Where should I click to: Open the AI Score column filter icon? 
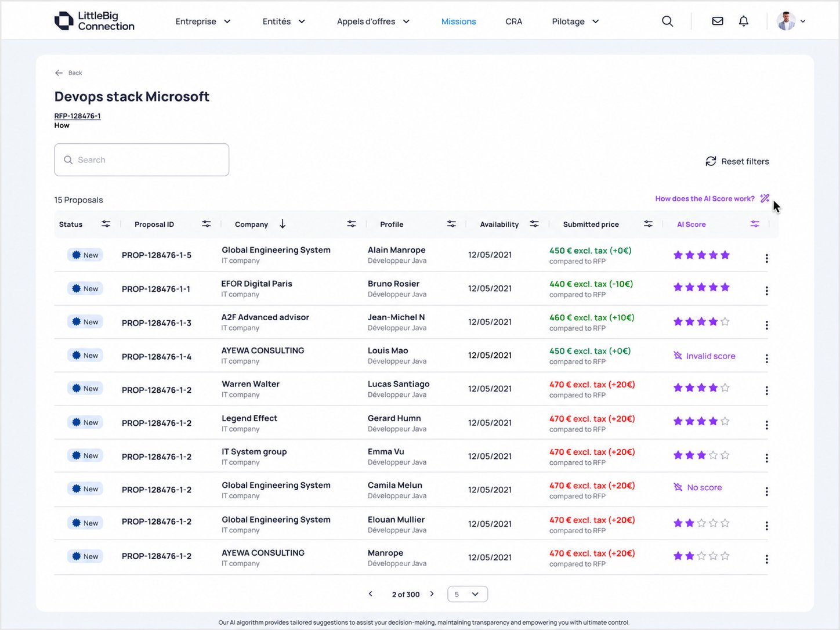(755, 224)
